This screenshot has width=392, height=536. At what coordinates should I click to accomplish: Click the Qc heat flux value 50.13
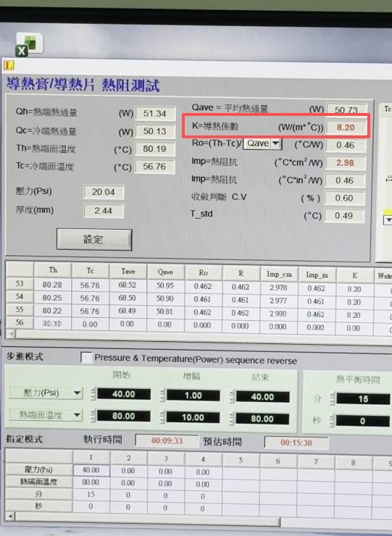[x=155, y=131]
